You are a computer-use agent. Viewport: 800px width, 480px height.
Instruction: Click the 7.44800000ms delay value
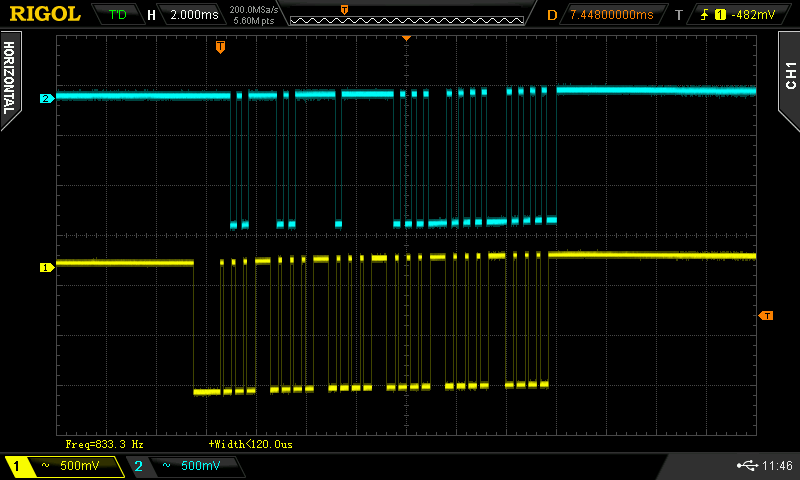click(611, 14)
